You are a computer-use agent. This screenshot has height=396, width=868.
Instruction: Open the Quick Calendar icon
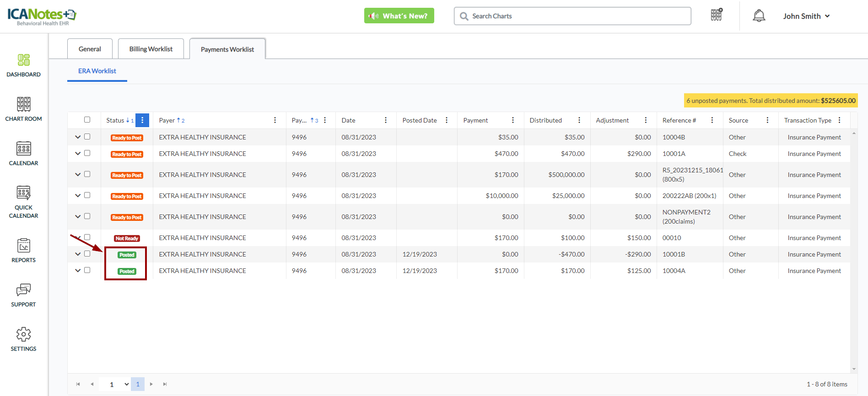tap(23, 202)
